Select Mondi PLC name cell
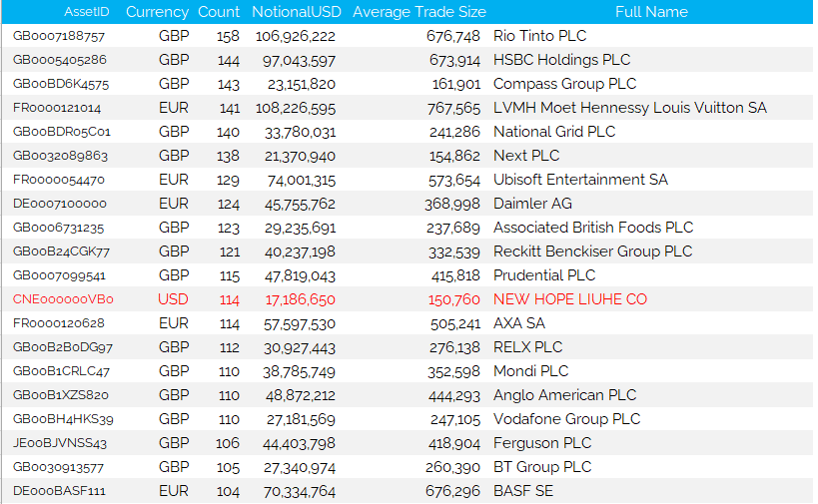The width and height of the screenshot is (818, 504). pos(531,371)
